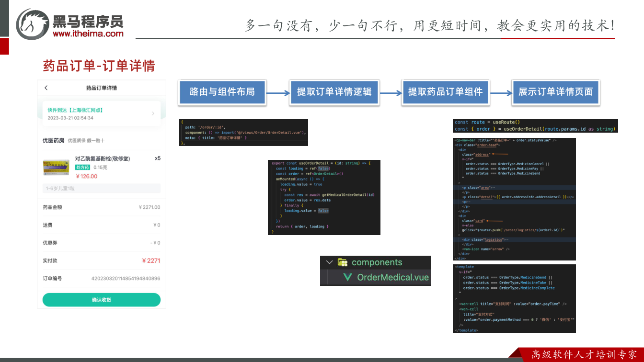This screenshot has width=644, height=362.
Task: Select the OrderMedical.vue file
Action: [386, 277]
